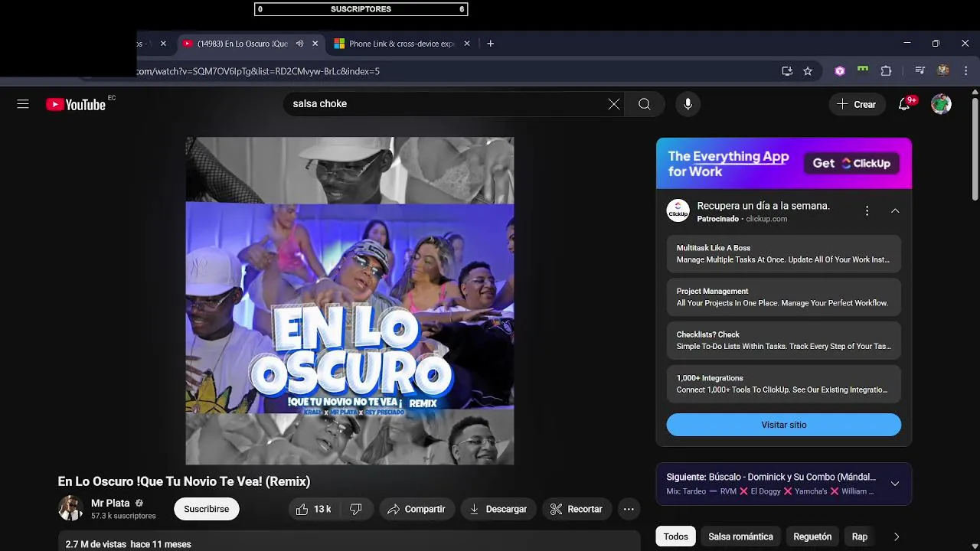Show more filter chips with right arrow

pos(897,536)
